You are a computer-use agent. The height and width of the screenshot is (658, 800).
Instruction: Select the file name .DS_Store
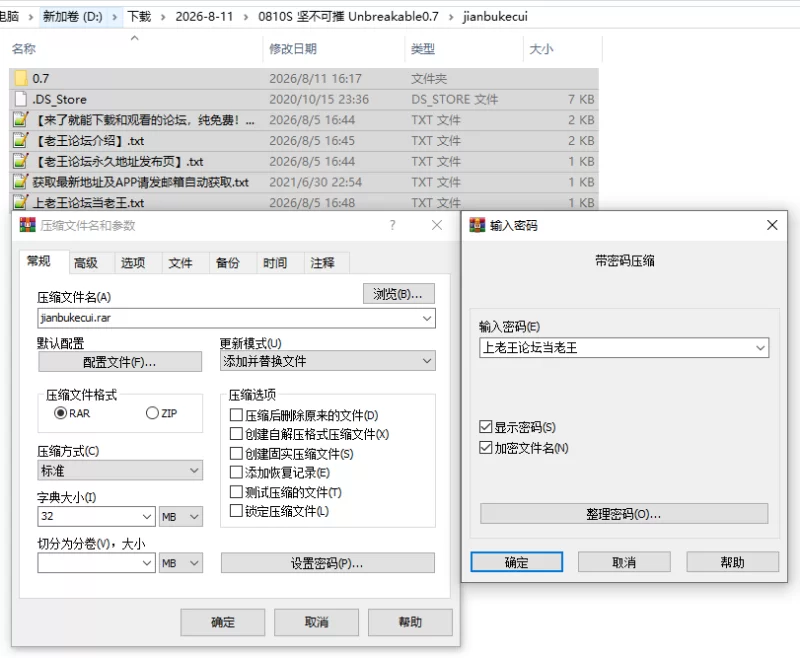[60, 99]
